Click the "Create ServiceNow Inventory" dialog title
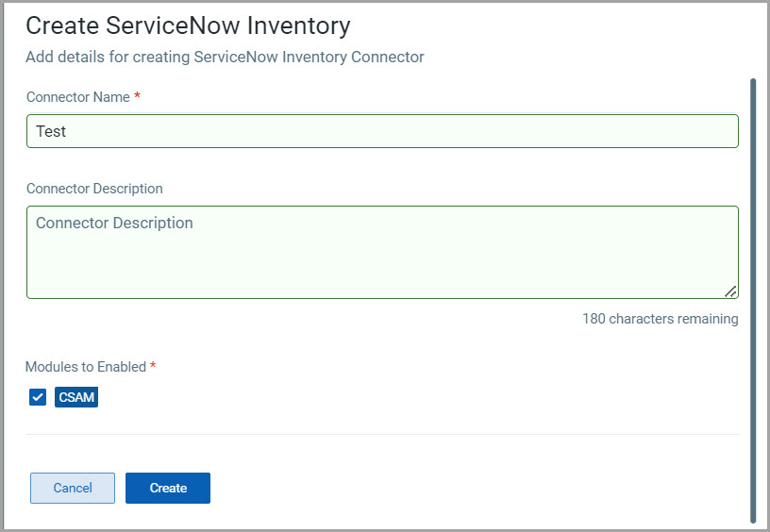770x532 pixels. click(x=188, y=25)
